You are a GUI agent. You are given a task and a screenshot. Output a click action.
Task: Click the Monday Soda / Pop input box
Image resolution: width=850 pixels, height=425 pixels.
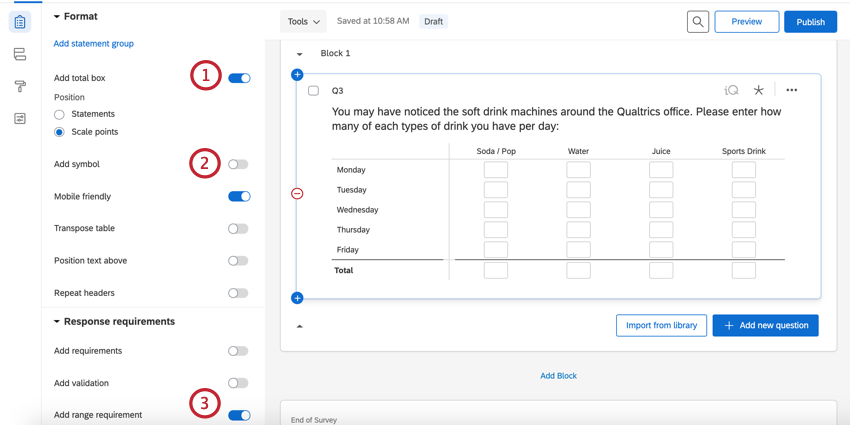pyautogui.click(x=496, y=170)
